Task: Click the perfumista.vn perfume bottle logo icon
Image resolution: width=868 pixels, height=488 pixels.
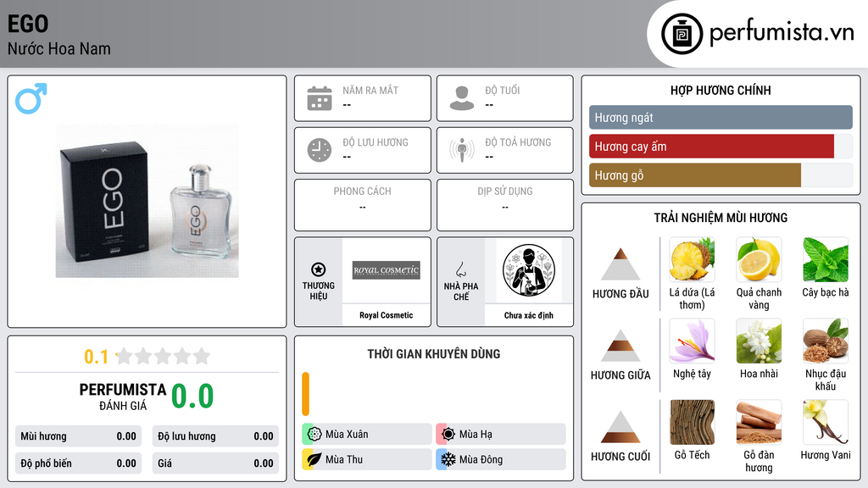Action: pyautogui.click(x=682, y=34)
